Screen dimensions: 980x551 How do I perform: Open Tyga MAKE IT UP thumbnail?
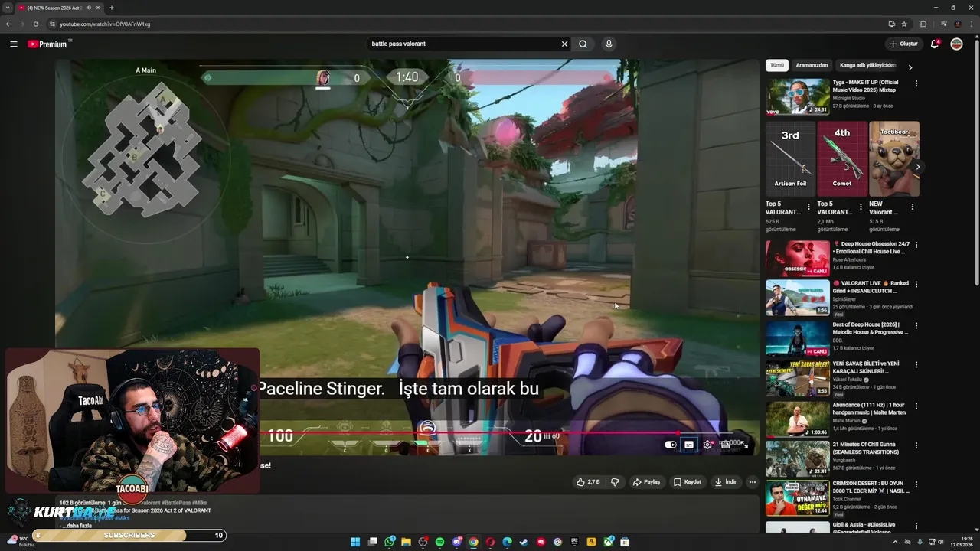click(x=798, y=96)
